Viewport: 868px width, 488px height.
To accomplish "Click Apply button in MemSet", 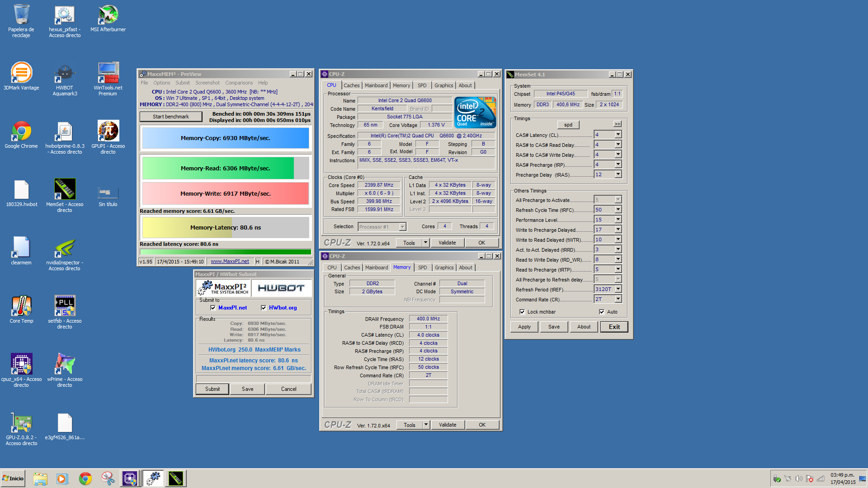I will [524, 327].
